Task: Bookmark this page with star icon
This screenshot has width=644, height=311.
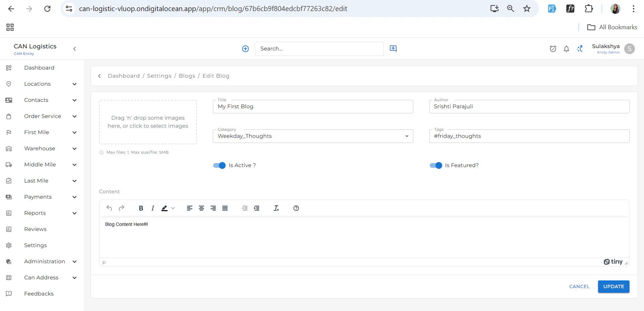Action: point(527,9)
